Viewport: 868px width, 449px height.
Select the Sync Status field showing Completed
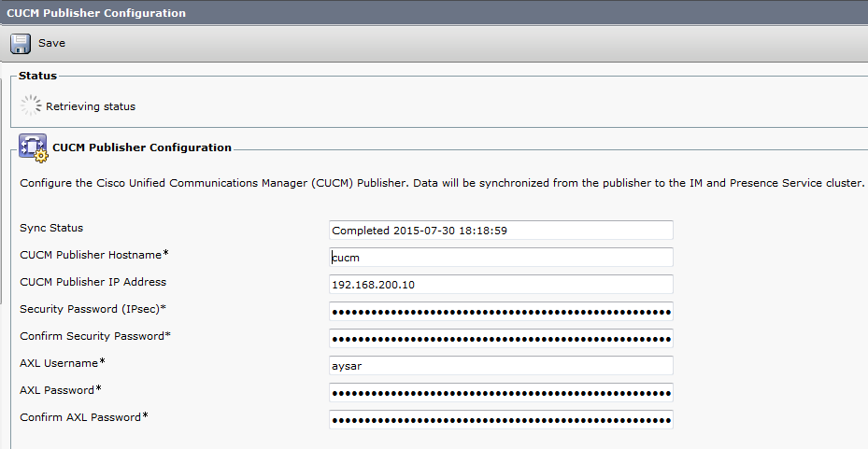(501, 230)
